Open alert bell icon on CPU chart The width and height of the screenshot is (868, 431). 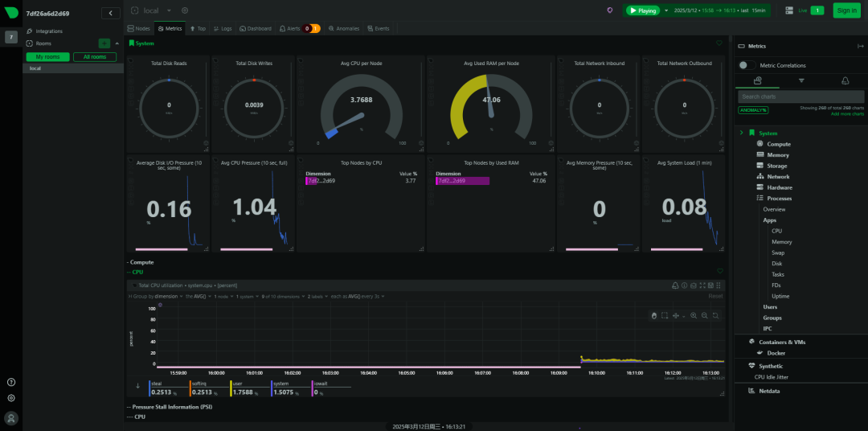pyautogui.click(x=675, y=285)
